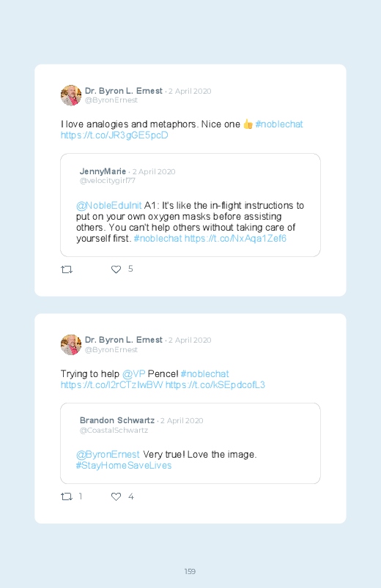
Task: Like the first tweet with the heart icon
Action: click(x=116, y=269)
